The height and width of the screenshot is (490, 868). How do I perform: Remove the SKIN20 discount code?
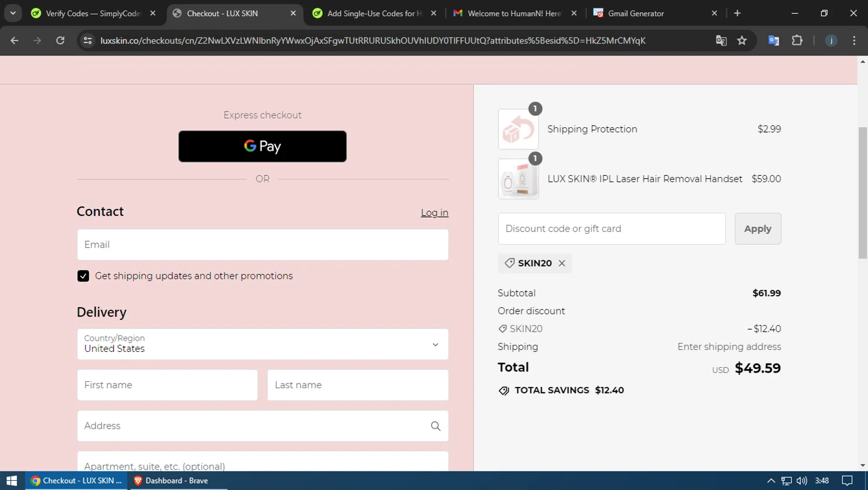pos(562,263)
